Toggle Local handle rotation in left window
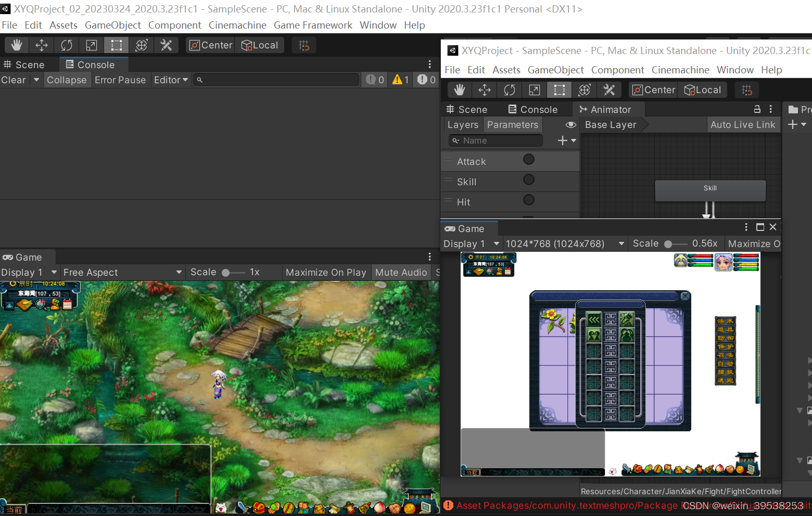 [x=260, y=45]
